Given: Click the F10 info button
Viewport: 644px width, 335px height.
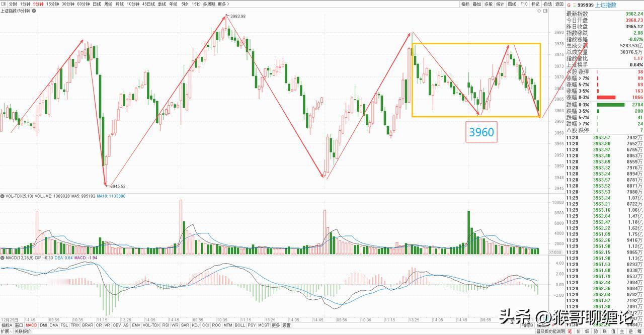Looking at the screenshot, I should click(524, 4).
